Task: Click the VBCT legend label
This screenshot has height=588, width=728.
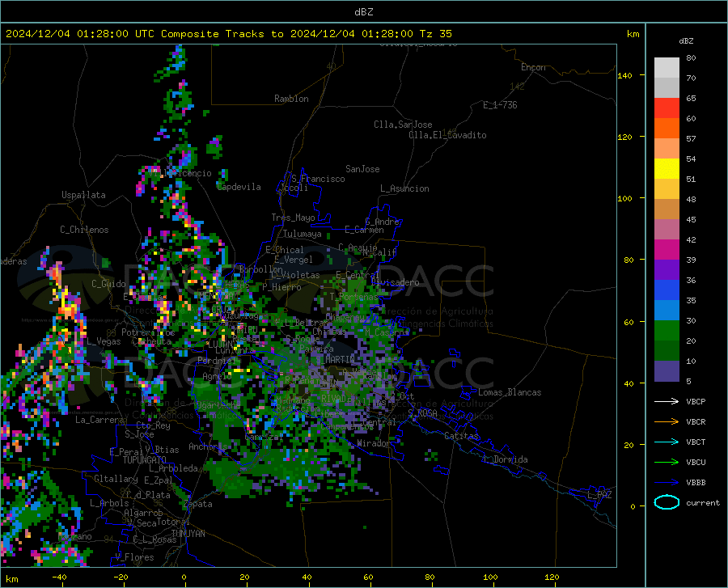Action: coord(696,442)
